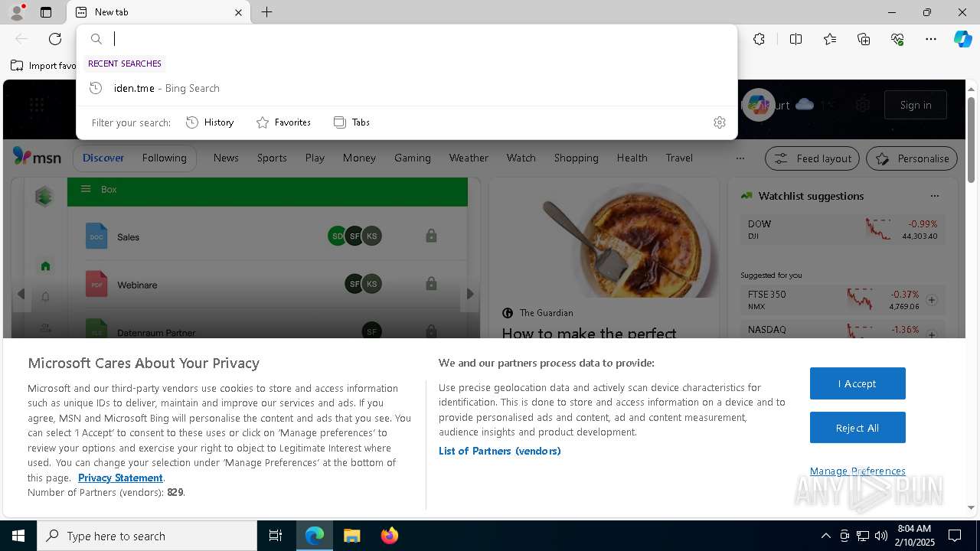Image resolution: width=980 pixels, height=551 pixels.
Task: Open Feed layout options
Action: point(813,158)
